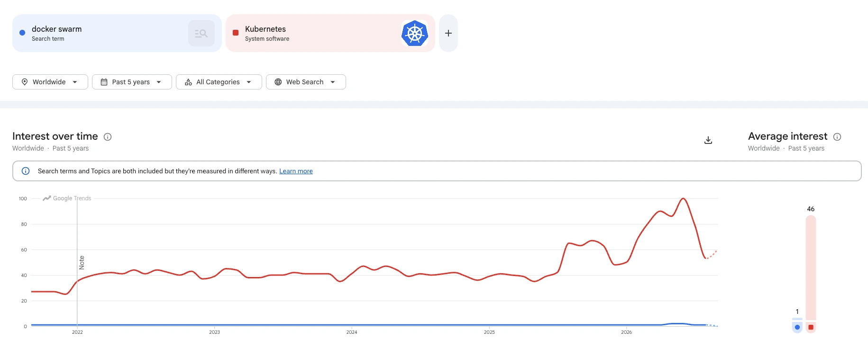Open the All Categories dropdown

(x=219, y=82)
